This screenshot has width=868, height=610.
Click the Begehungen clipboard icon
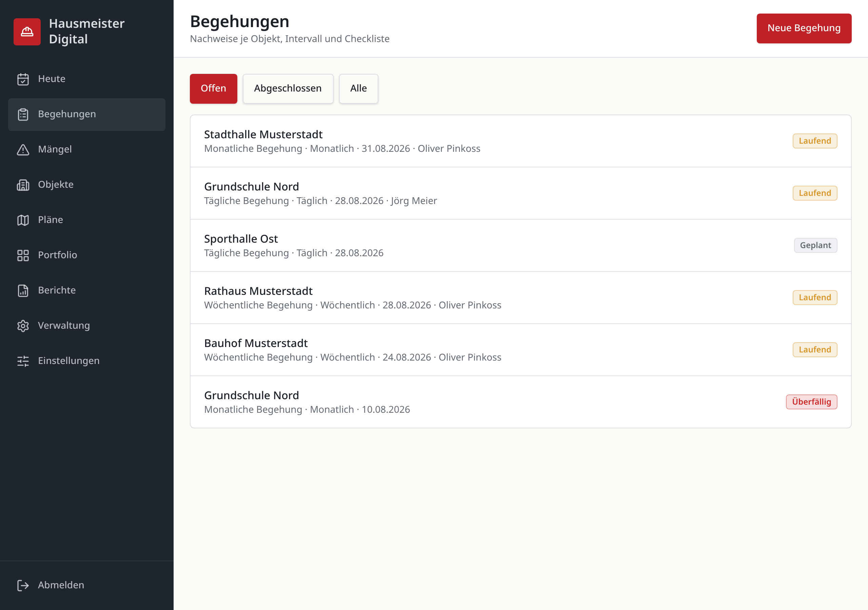[23, 114]
